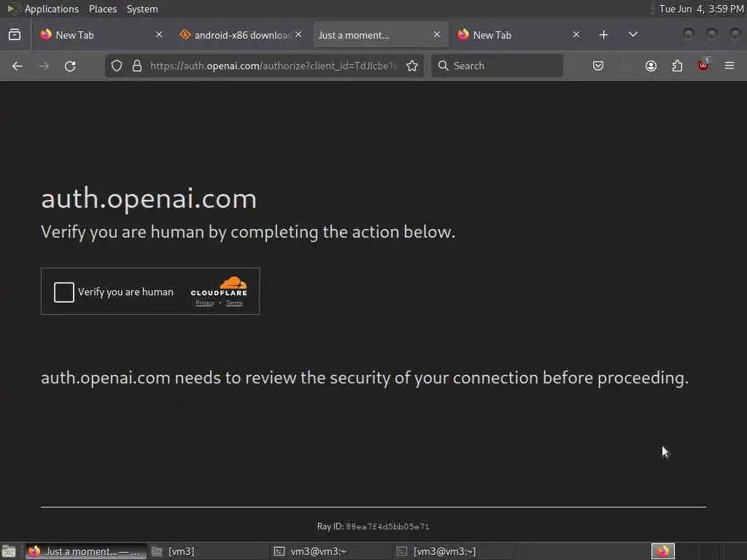Click the uBlock Origin extension icon
The image size is (747, 560).
pyautogui.click(x=704, y=65)
